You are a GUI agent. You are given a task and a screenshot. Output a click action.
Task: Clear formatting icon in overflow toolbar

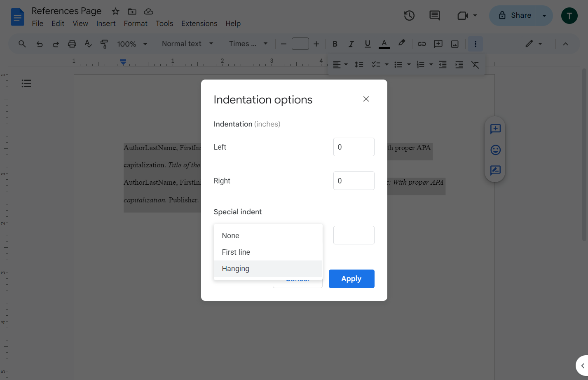[475, 65]
